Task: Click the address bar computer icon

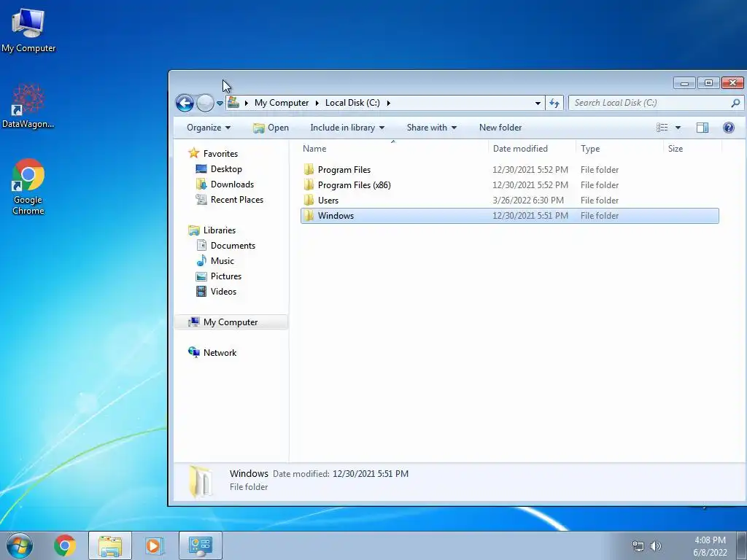Action: tap(233, 102)
